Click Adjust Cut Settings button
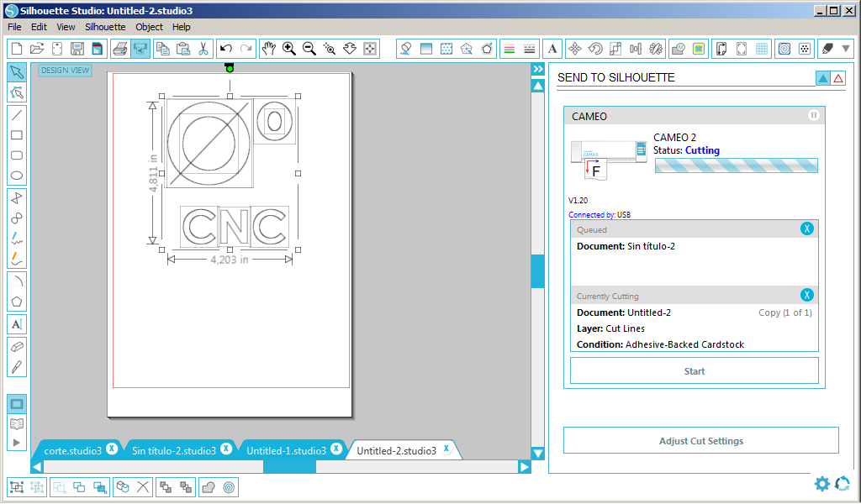Image resolution: width=861 pixels, height=504 pixels. point(701,441)
